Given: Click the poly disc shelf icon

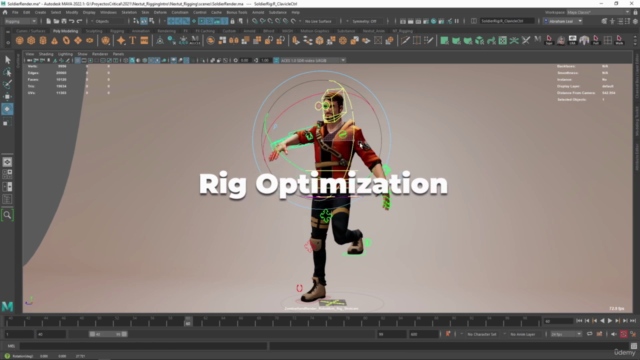Looking at the screenshot, I should tap(90, 40).
